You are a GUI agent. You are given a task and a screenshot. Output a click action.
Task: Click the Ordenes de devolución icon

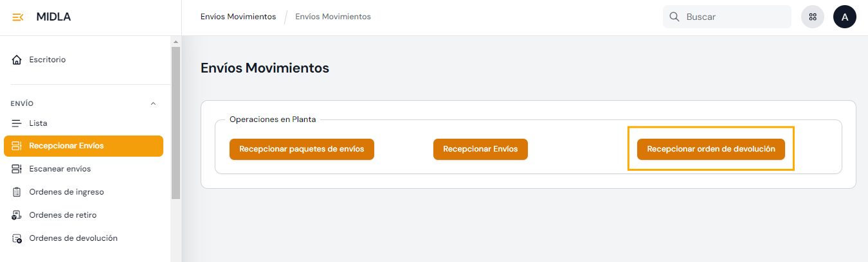[17, 238]
